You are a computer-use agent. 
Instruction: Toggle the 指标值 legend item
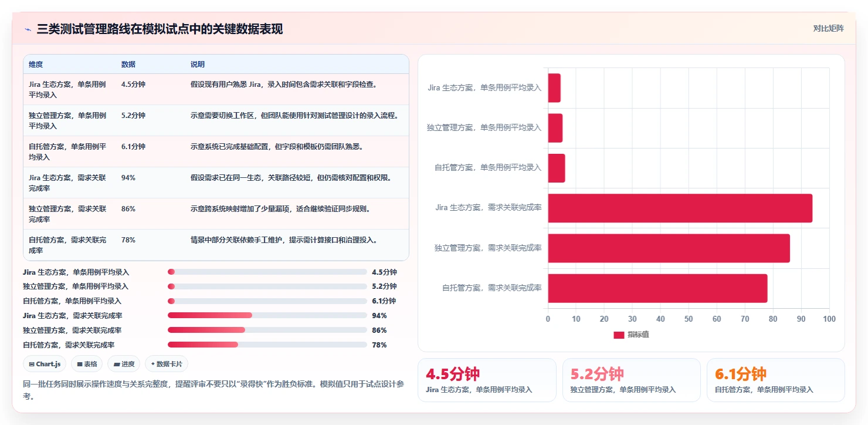coord(631,335)
